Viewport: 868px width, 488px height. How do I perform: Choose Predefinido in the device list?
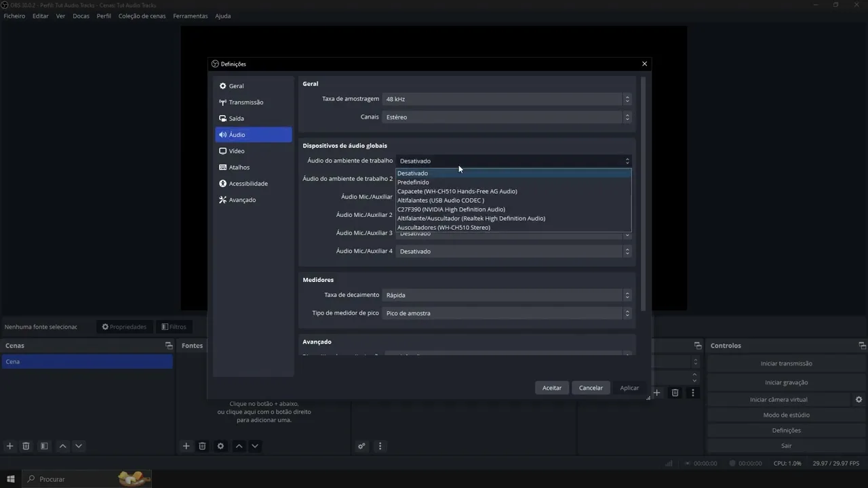[513, 182]
